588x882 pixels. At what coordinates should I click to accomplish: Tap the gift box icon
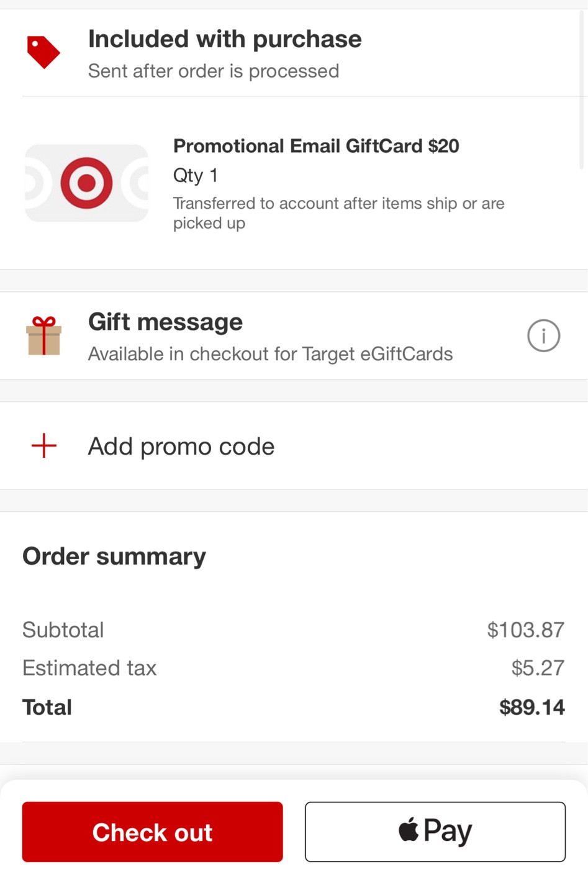(44, 336)
